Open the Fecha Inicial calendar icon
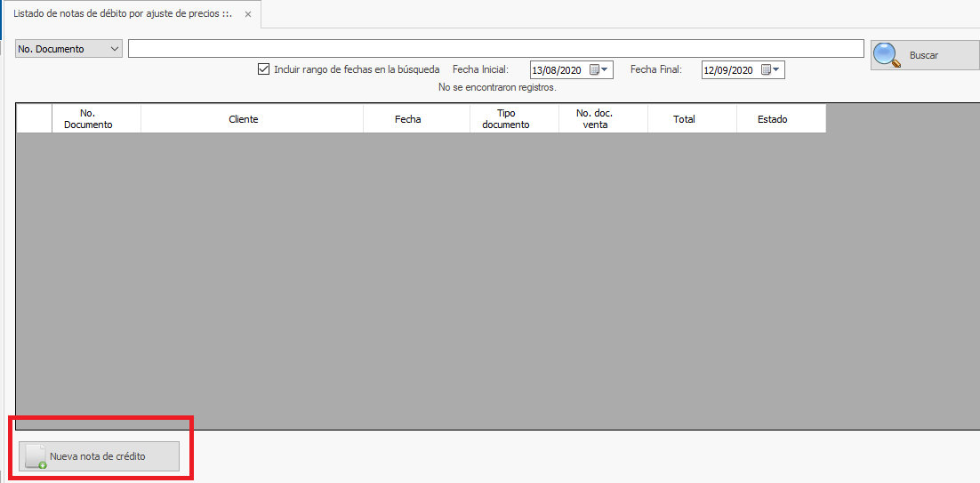The image size is (980, 483). pyautogui.click(x=594, y=70)
